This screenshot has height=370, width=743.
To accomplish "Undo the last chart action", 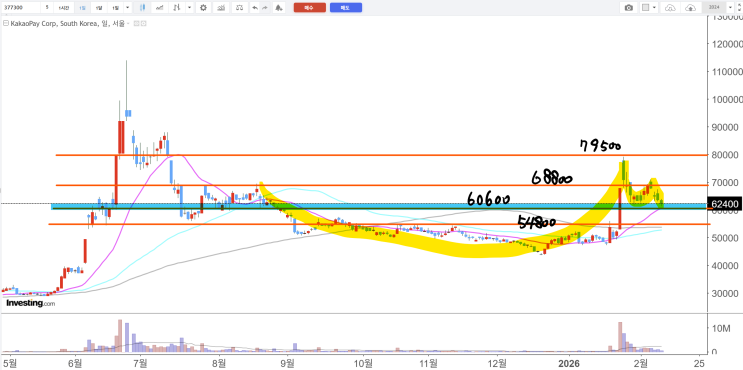I will pos(255,8).
